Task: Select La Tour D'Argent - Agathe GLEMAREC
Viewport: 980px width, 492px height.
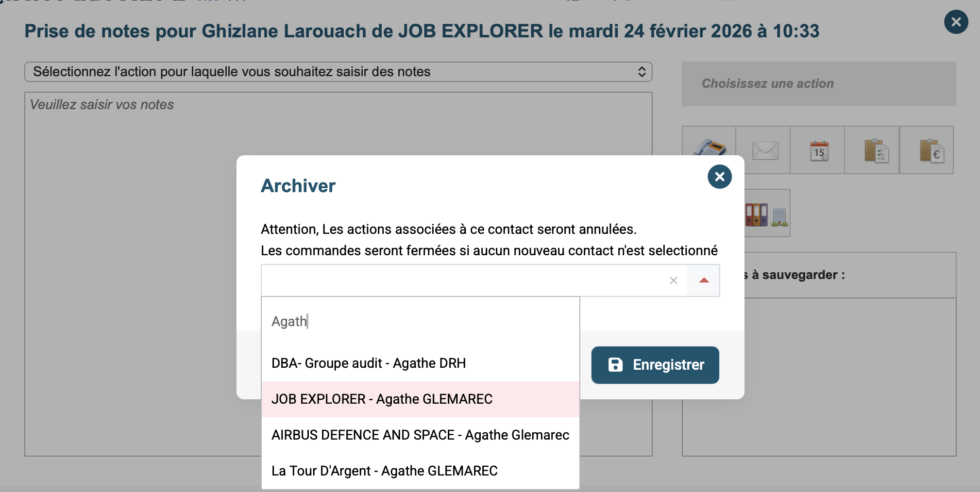Action: point(421,471)
